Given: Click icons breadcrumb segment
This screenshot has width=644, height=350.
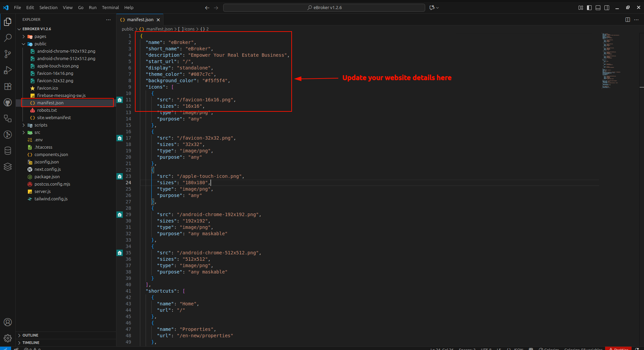Looking at the screenshot, I should click(x=189, y=29).
